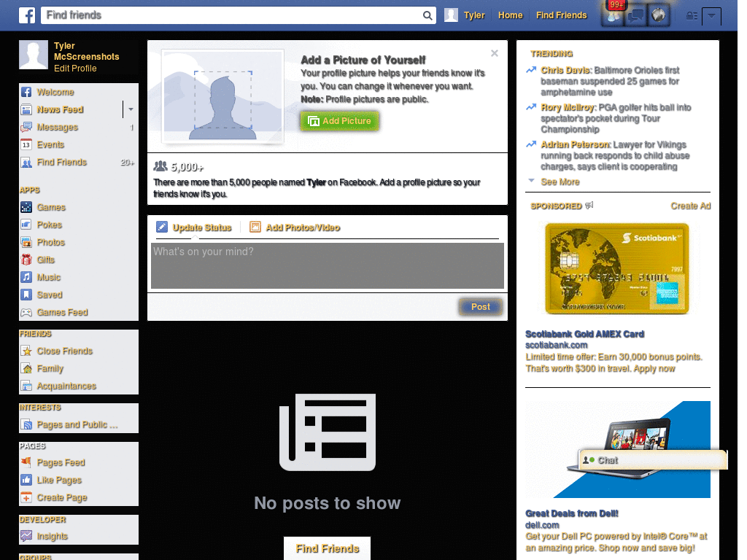Open the Chat bar
747x560 pixels.
pos(653,461)
